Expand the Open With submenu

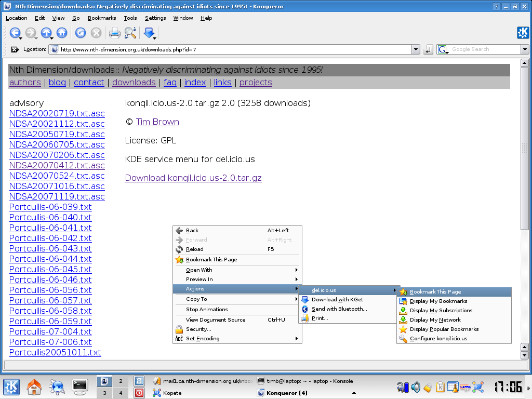coord(237,270)
